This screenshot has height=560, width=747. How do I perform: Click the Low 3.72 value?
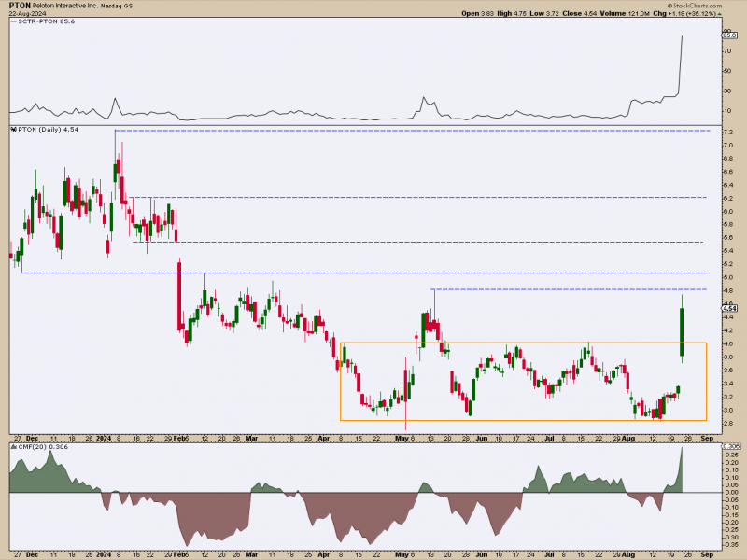click(544, 13)
